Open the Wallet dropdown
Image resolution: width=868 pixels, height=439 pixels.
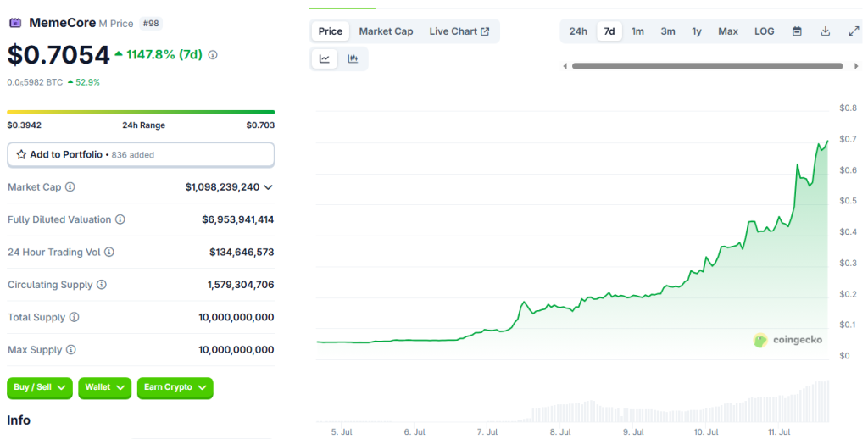coord(104,387)
